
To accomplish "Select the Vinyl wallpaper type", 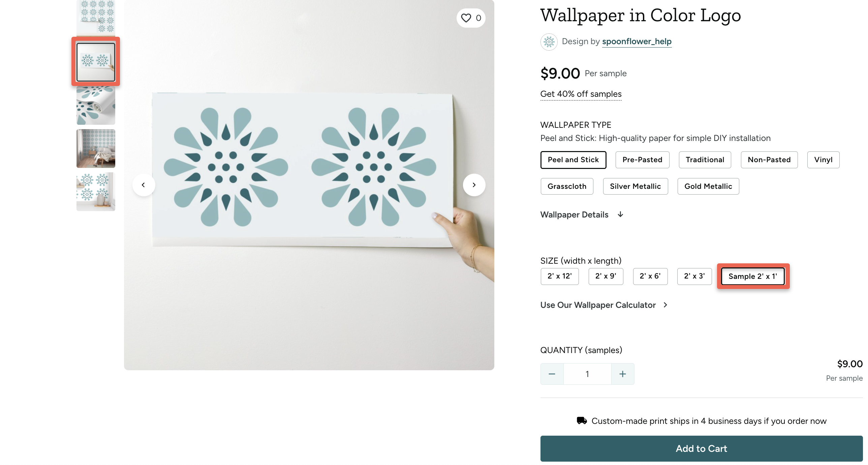I will pos(823,159).
